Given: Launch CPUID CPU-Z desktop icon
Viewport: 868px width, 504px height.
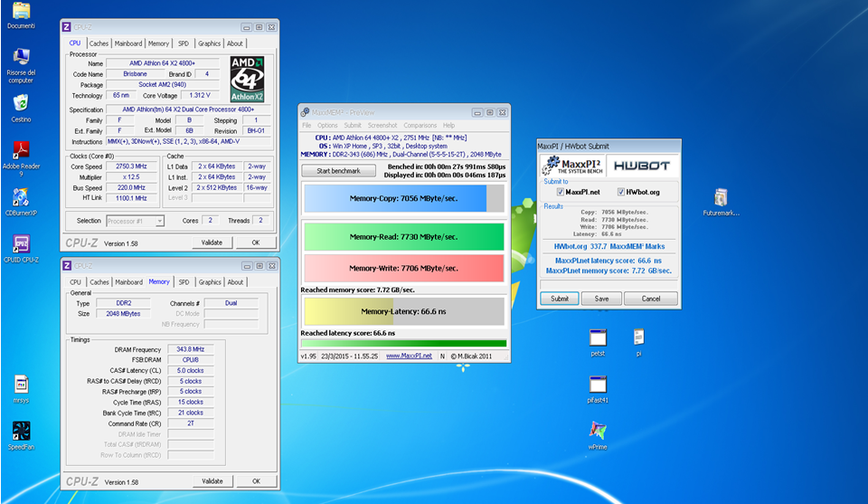Looking at the screenshot, I should (x=21, y=248).
